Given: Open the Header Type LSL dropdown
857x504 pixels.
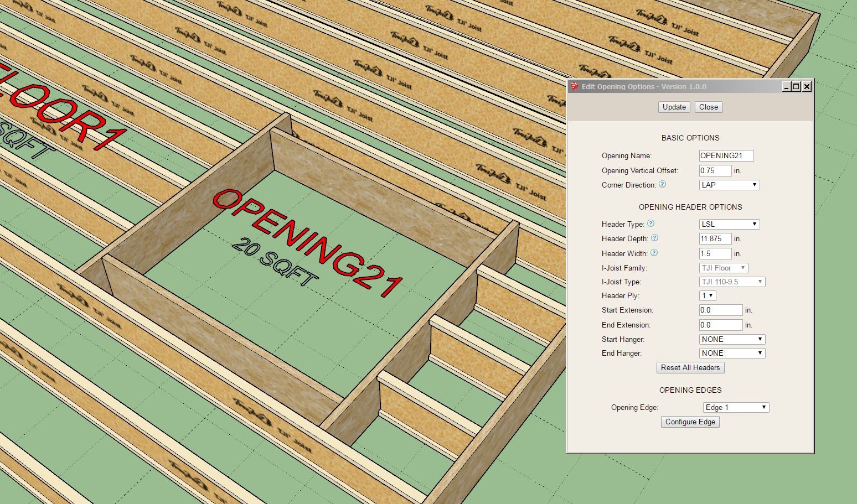Looking at the screenshot, I should click(729, 224).
